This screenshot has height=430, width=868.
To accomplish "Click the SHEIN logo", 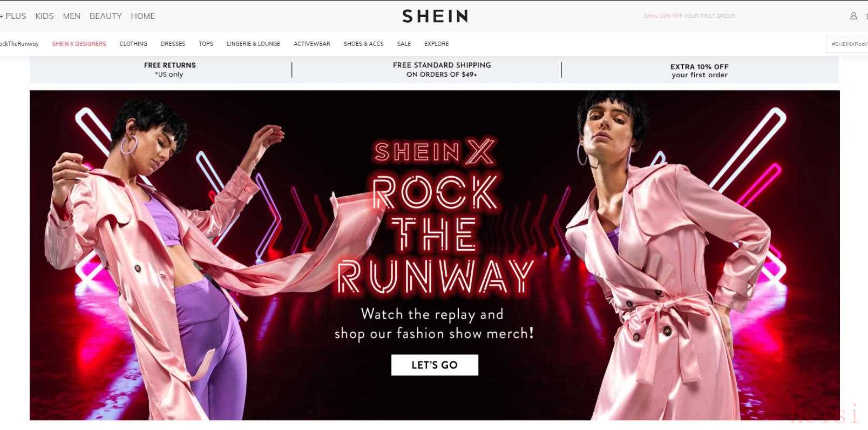I will (x=435, y=16).
